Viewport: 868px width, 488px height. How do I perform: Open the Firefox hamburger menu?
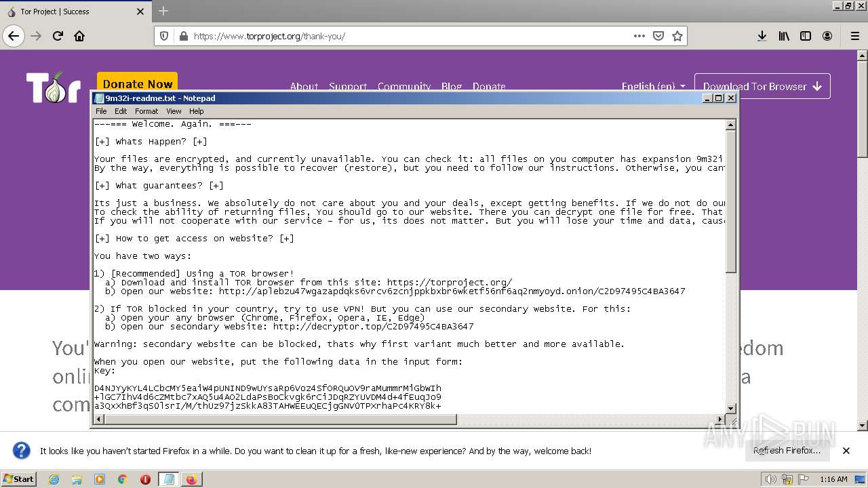pyautogui.click(x=854, y=36)
